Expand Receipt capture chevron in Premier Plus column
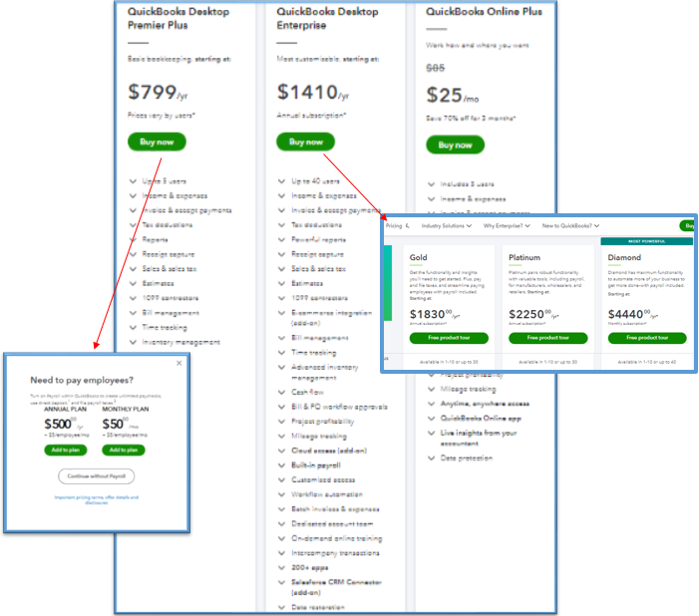Viewport: 699px width, 616px height. pos(133,254)
